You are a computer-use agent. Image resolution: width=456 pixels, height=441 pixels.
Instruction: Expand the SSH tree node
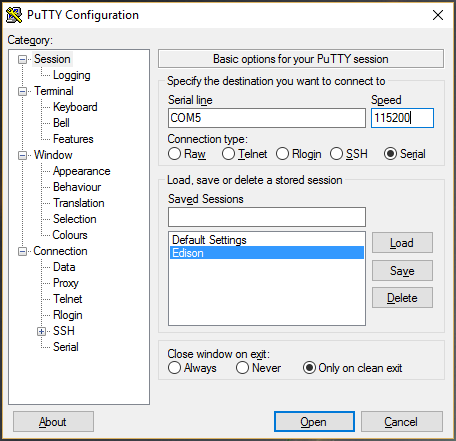tap(41, 331)
